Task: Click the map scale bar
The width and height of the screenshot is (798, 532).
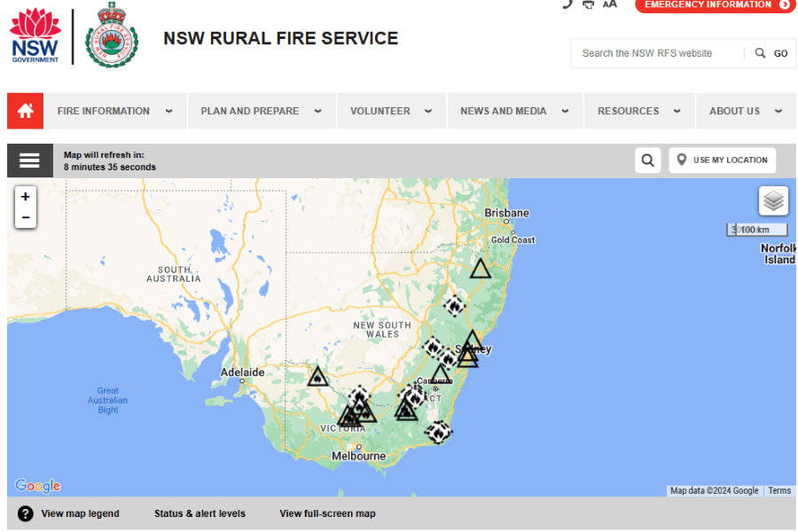Action: 757,230
